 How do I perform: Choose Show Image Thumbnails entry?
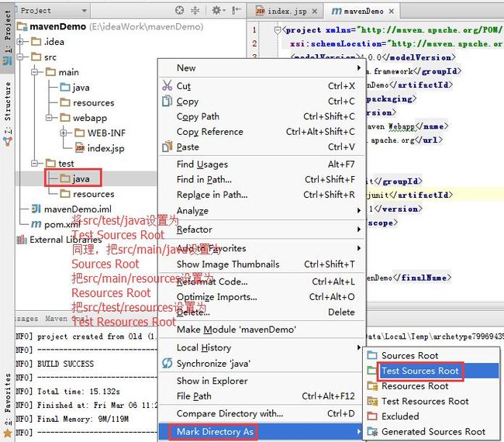click(262, 264)
